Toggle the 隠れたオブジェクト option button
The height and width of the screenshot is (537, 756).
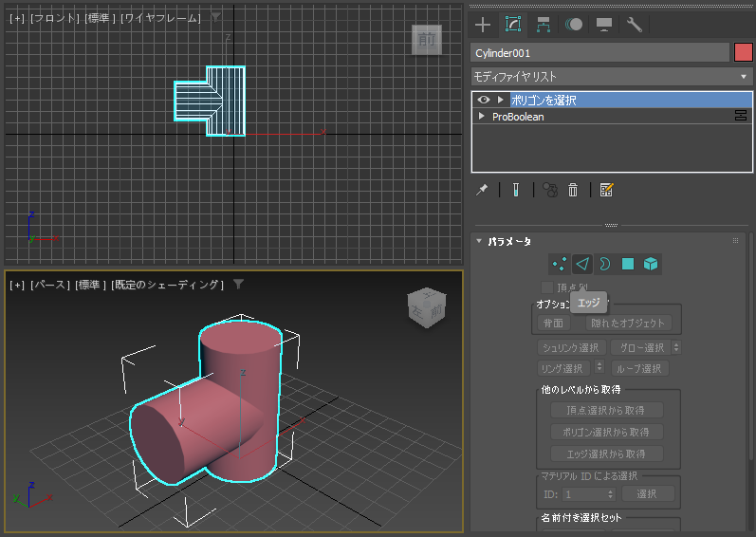point(628,323)
